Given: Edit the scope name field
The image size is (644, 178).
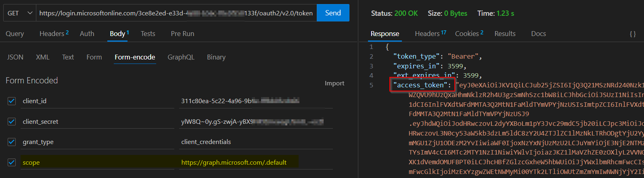Looking at the screenshot, I should (97, 162).
